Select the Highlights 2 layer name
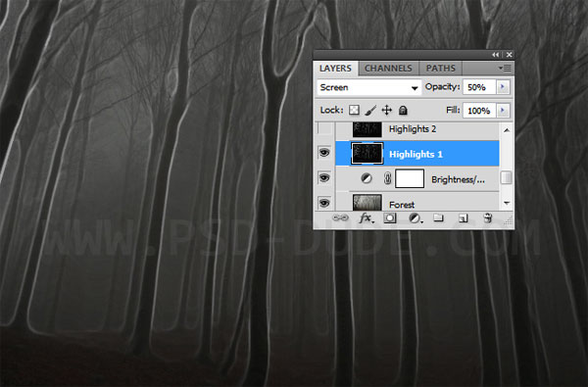 413,129
